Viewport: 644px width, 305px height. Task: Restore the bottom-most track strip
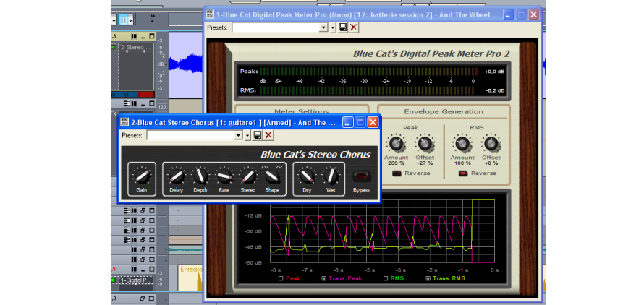point(143,298)
